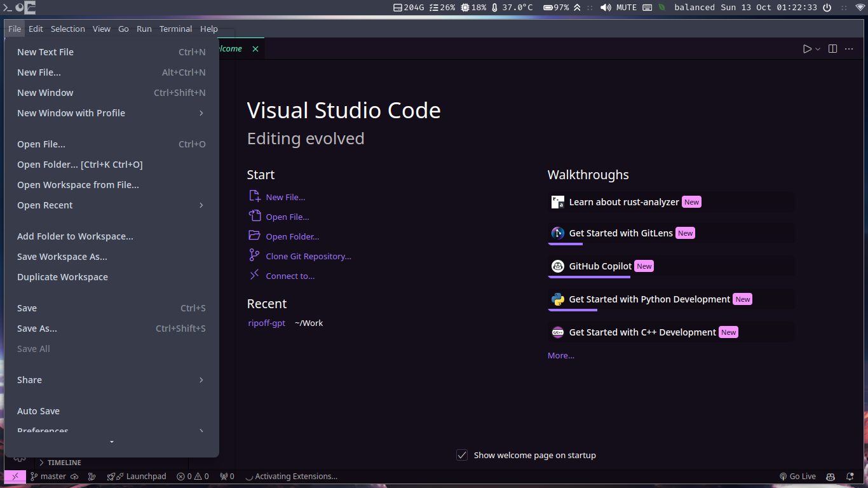
Task: Click the Python logo walkthrough icon
Action: click(558, 299)
